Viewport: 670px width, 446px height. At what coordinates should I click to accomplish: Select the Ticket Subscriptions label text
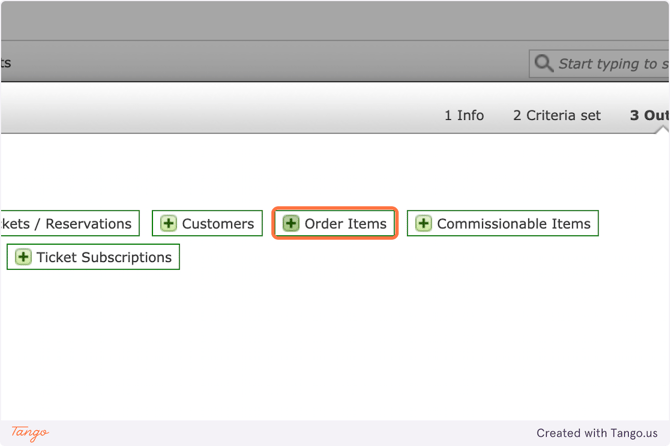(104, 257)
